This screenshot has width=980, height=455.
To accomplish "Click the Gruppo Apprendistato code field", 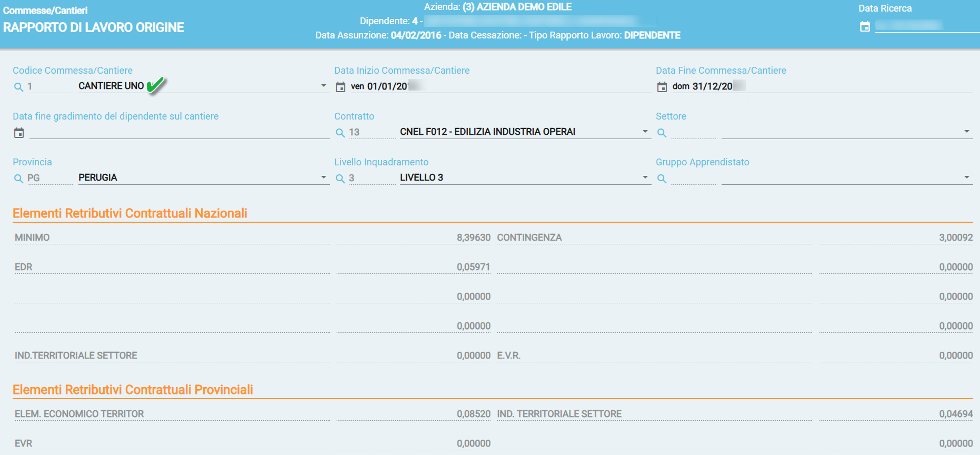I will coord(694,178).
